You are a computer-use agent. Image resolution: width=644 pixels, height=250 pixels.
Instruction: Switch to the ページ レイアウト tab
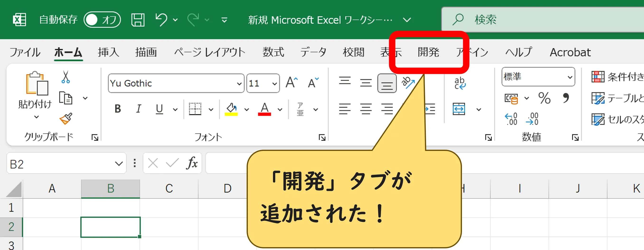tap(210, 52)
